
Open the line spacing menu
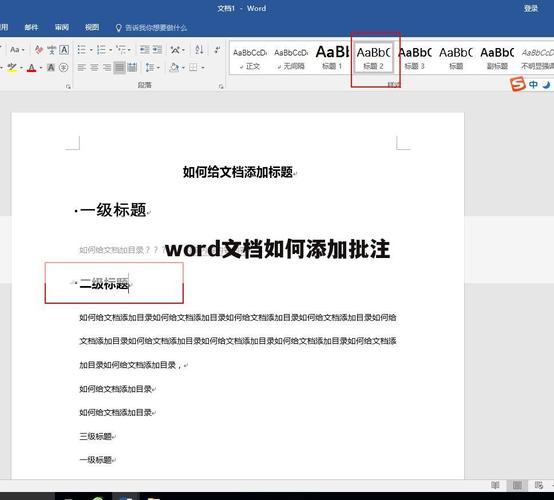pyautogui.click(x=152, y=67)
